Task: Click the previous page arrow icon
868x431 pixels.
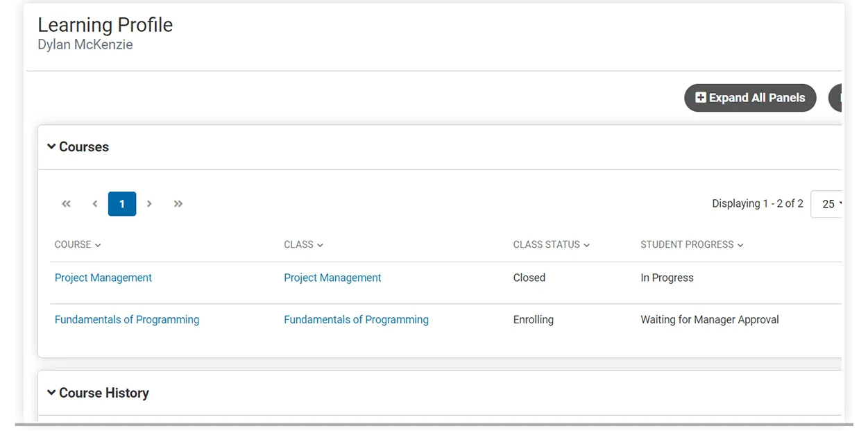Action: tap(94, 203)
